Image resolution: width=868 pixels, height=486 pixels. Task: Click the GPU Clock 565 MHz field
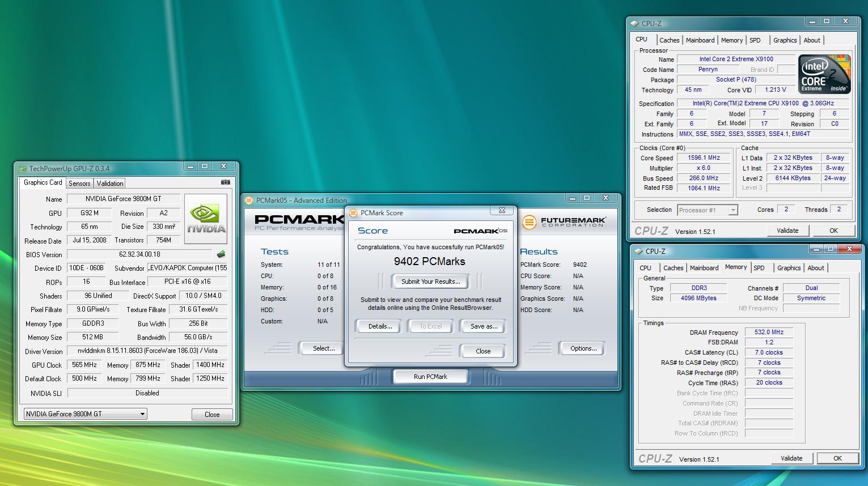(84, 365)
